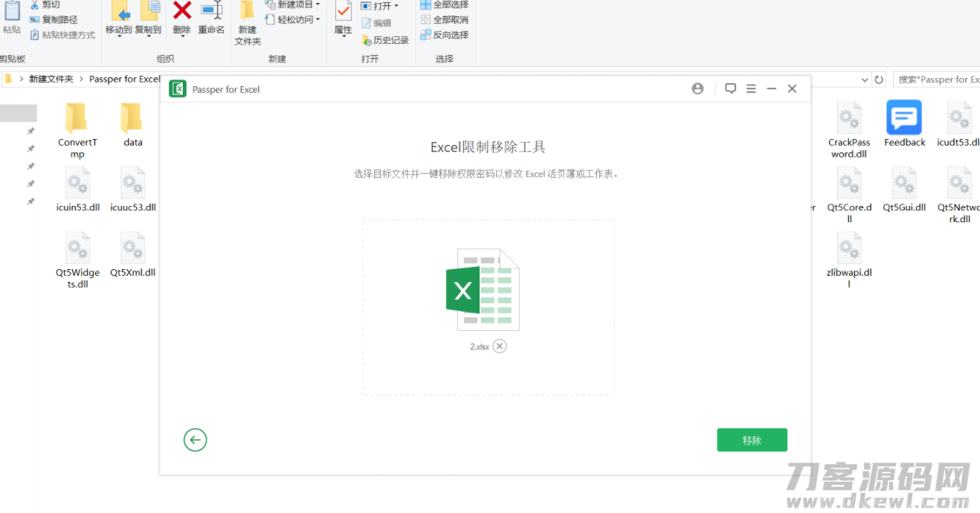Click 历史记录 in the Explorer ribbon
The width and height of the screenshot is (980, 513).
pyautogui.click(x=385, y=40)
